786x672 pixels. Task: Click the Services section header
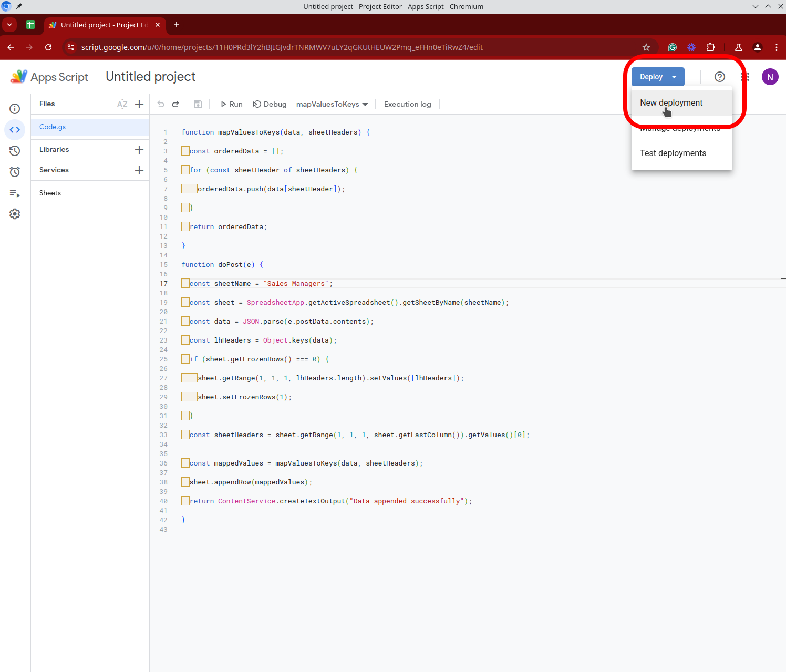tap(54, 170)
